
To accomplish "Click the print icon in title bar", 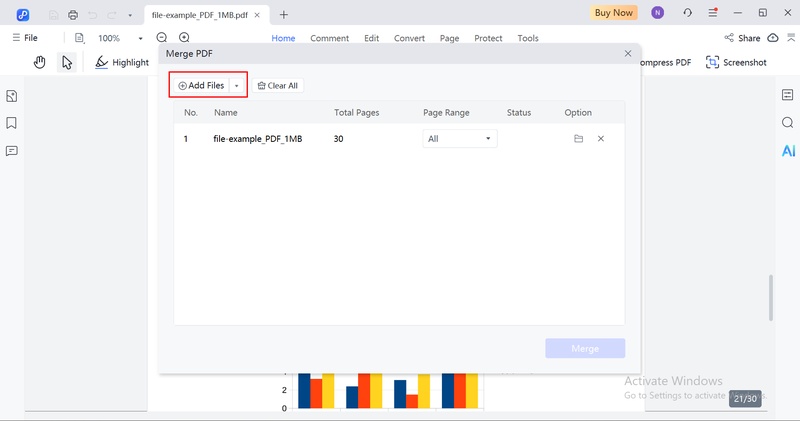I will [x=73, y=15].
